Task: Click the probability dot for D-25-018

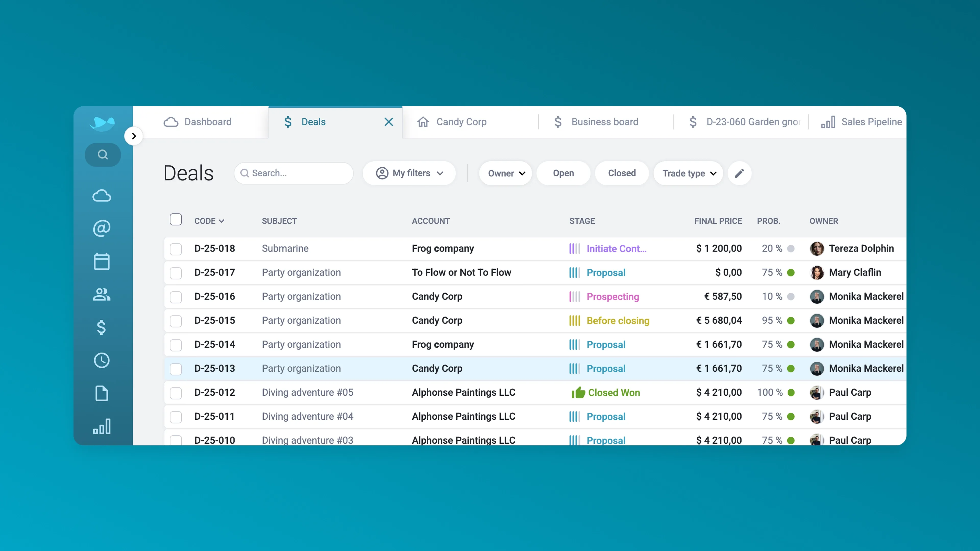Action: click(791, 249)
